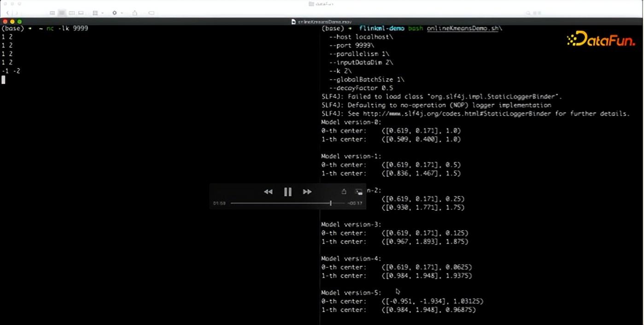Click inside the left netcat terminal input area
This screenshot has height=325, width=644.
69,79
